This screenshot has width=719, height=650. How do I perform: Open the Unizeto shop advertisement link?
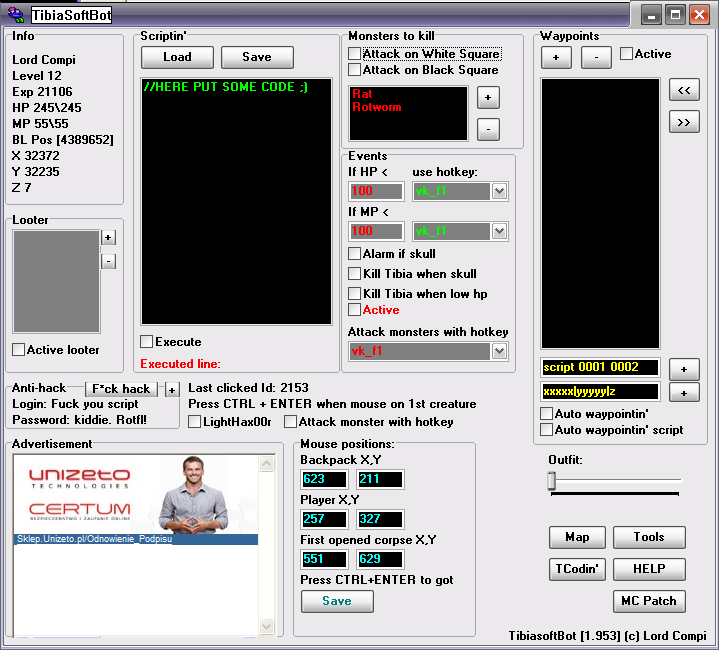pyautogui.click(x=136, y=540)
